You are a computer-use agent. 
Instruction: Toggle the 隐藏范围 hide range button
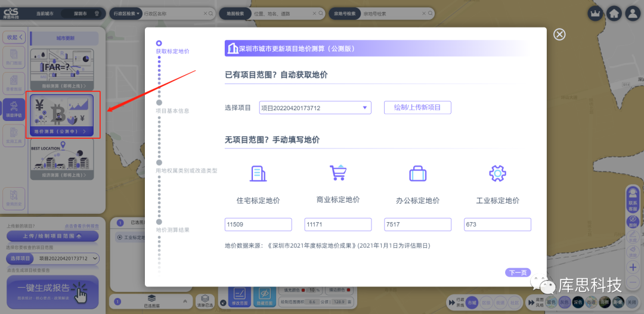coord(264,296)
